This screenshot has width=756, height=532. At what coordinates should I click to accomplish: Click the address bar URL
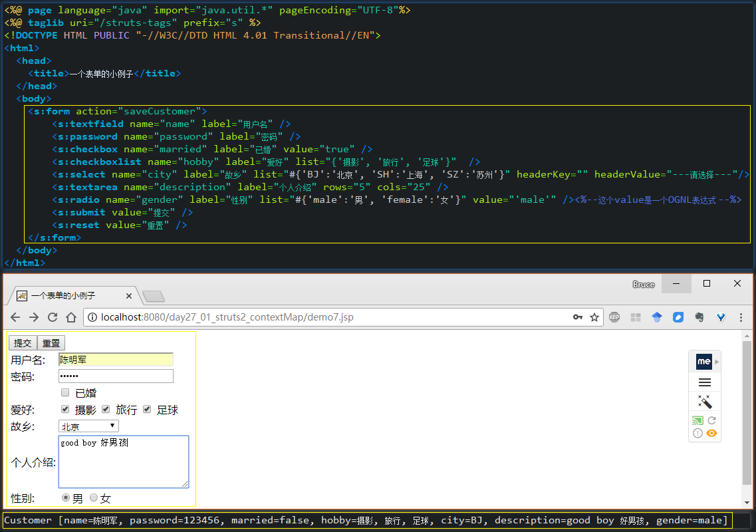(227, 317)
